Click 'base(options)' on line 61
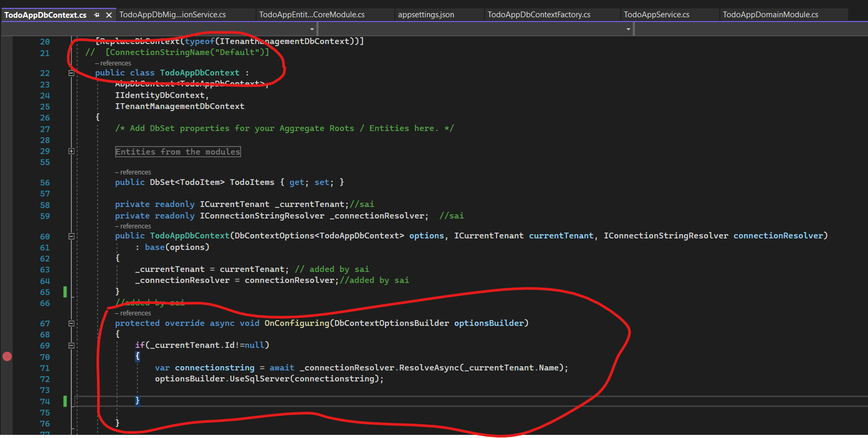This screenshot has height=438, width=868. pyautogui.click(x=177, y=247)
